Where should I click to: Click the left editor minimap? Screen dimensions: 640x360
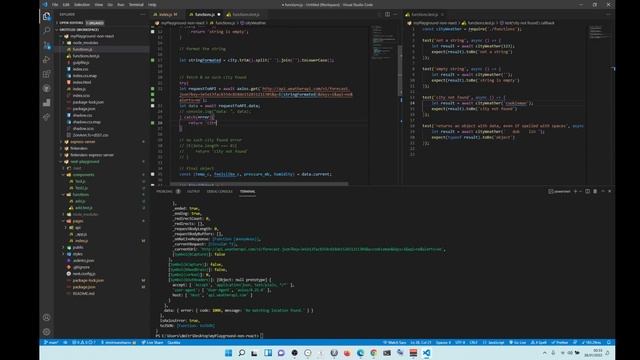(384, 43)
